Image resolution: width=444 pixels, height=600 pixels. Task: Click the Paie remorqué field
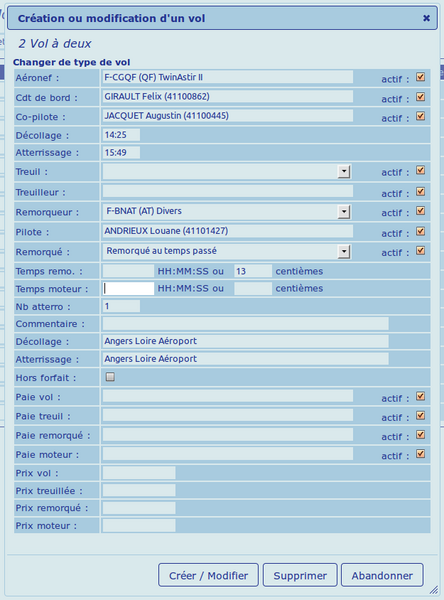227,434
